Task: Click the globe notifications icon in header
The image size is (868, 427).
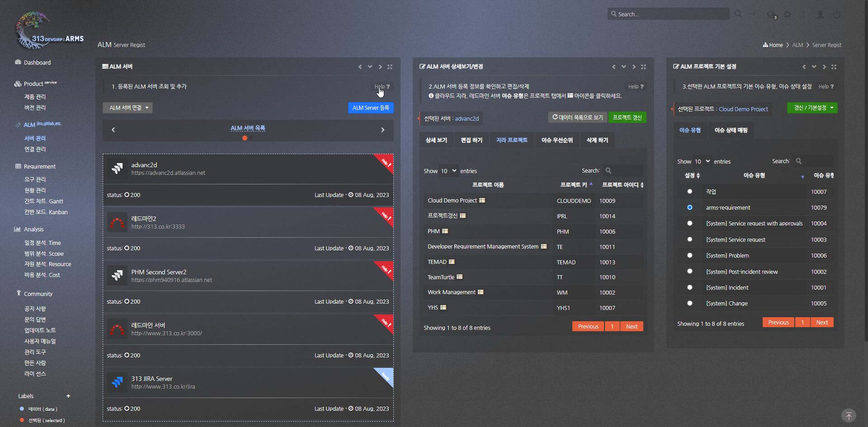Action: 771,14
